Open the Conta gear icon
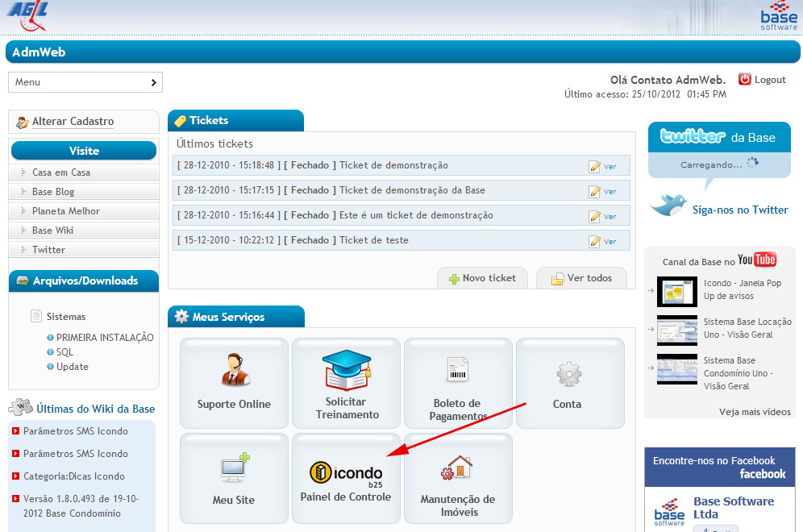The image size is (803, 532). [x=568, y=373]
